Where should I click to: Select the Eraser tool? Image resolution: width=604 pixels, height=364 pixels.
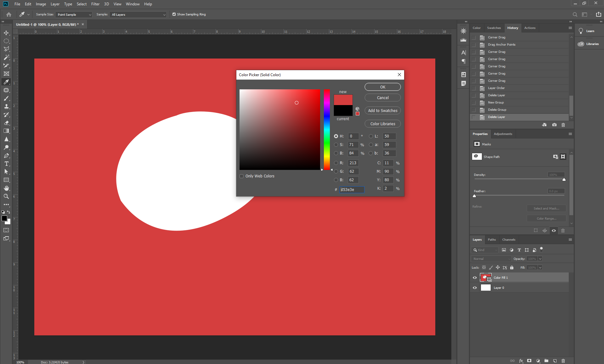click(6, 123)
